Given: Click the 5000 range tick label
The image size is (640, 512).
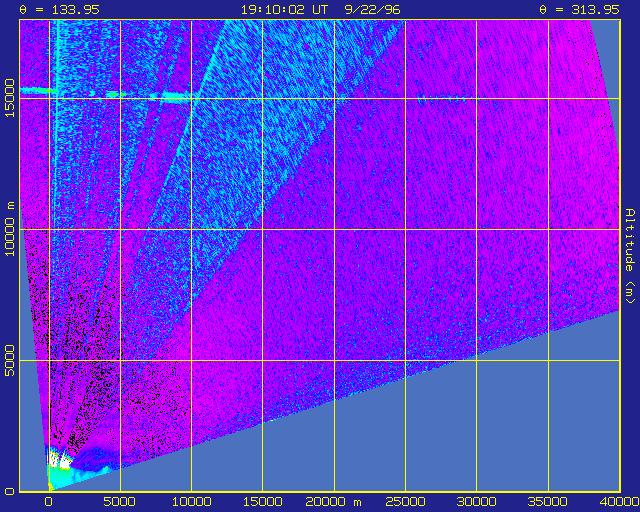Looking at the screenshot, I should point(120,502).
